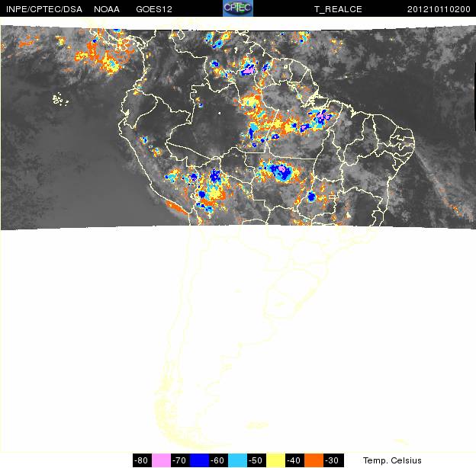Click the -30 legend label
Image resolution: width=476 pixels, height=468 pixels.
(333, 460)
